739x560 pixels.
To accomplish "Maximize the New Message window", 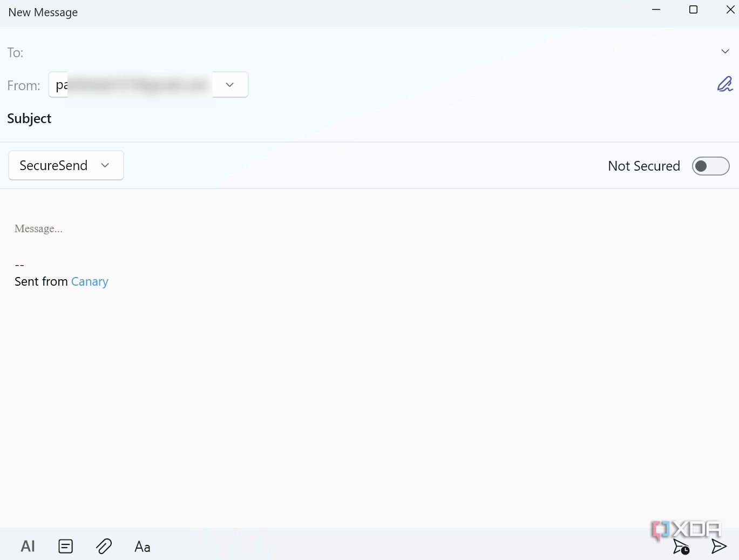I will click(x=693, y=10).
